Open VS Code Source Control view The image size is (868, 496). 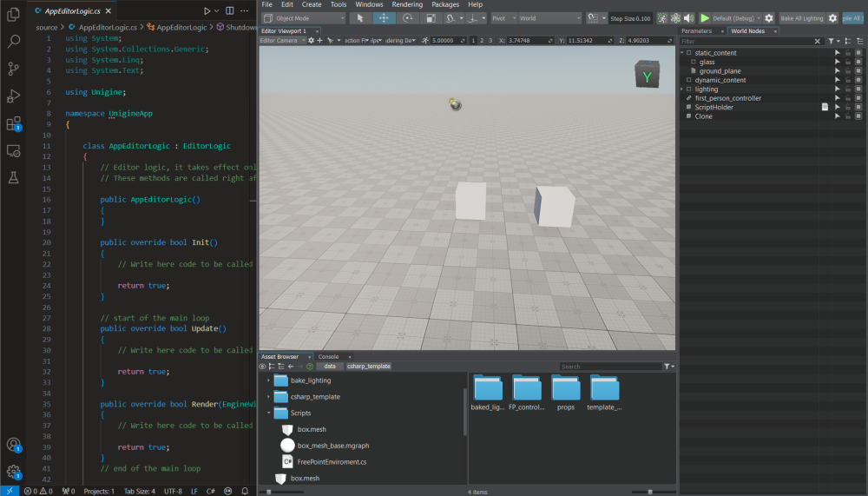tap(13, 69)
